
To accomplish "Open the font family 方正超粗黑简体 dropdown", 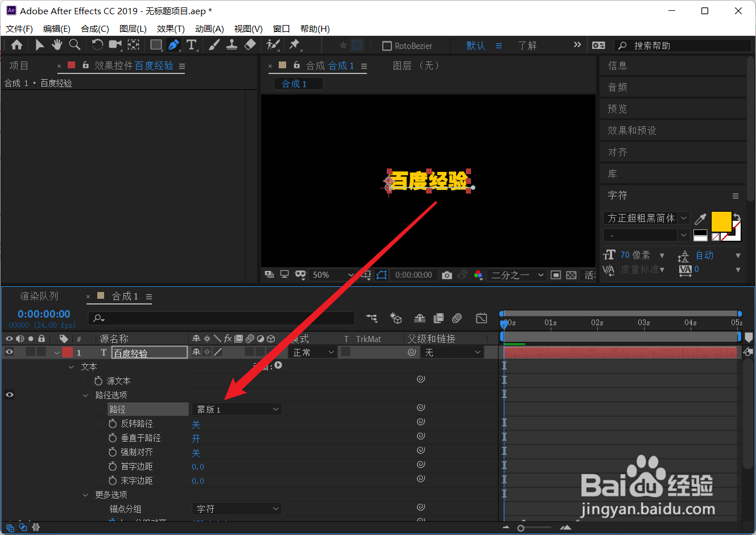I will (x=647, y=218).
